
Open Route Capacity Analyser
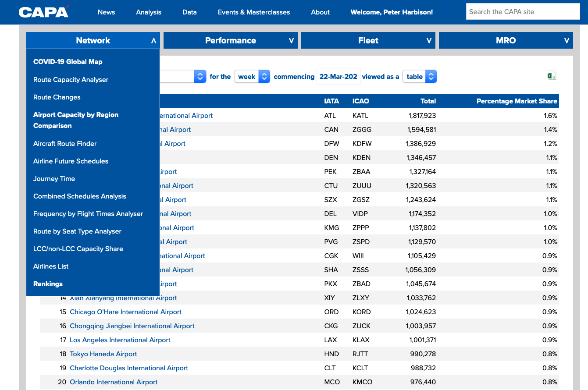pyautogui.click(x=71, y=79)
